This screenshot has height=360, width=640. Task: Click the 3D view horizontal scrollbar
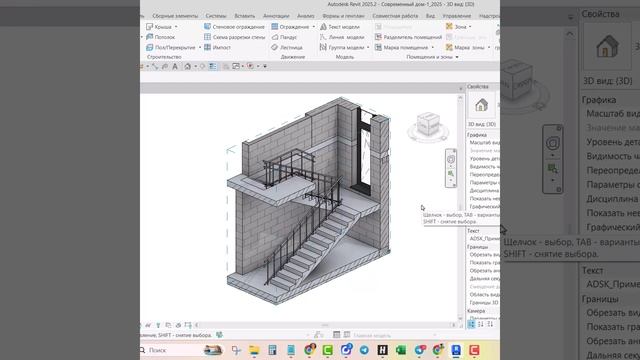click(325, 325)
